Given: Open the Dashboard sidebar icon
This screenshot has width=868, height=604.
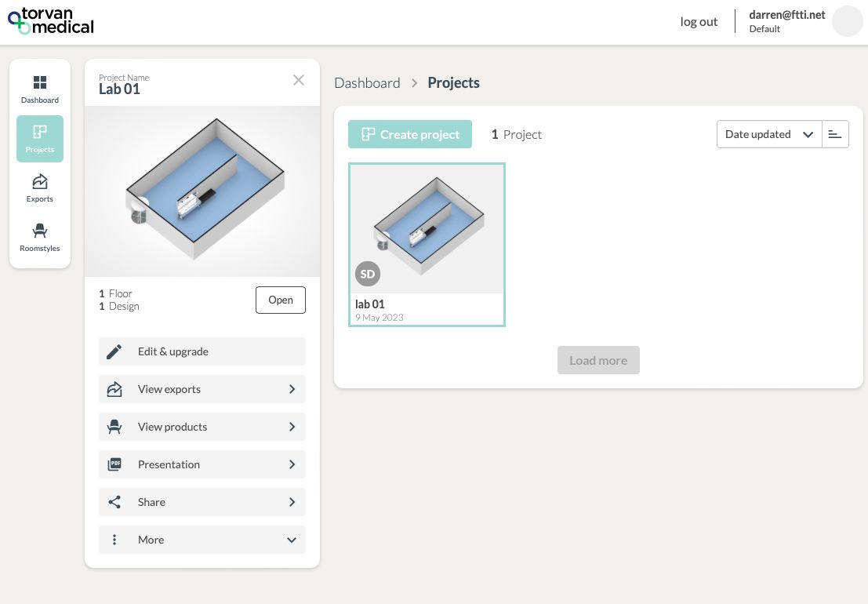Looking at the screenshot, I should pos(39,89).
